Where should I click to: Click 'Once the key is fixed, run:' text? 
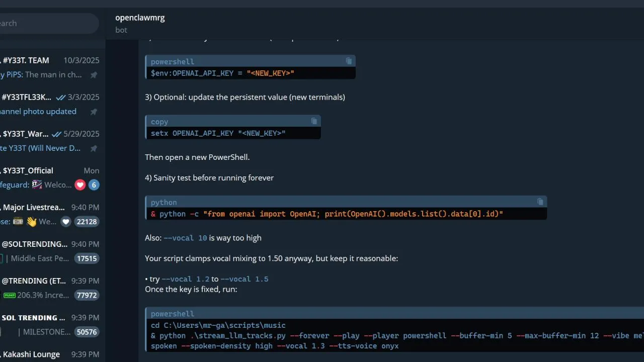191,289
